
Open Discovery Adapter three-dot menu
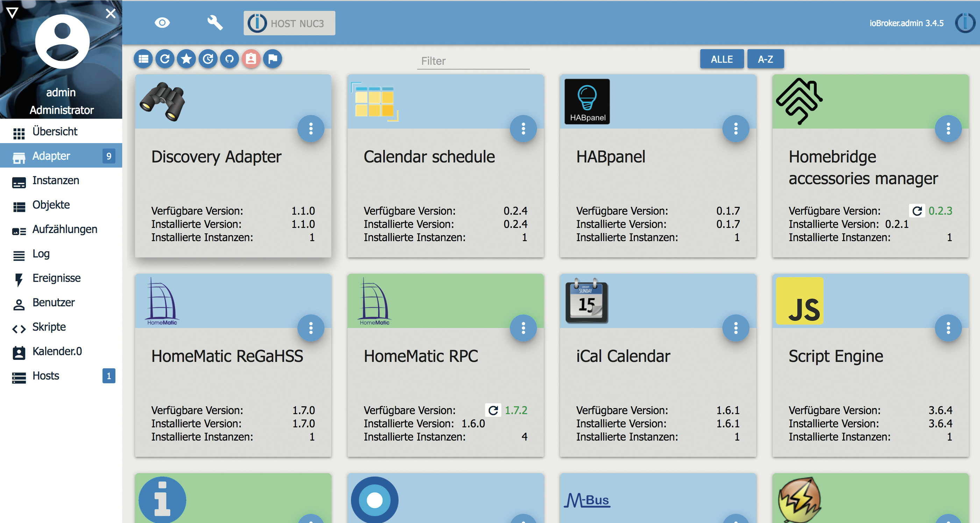point(311,129)
